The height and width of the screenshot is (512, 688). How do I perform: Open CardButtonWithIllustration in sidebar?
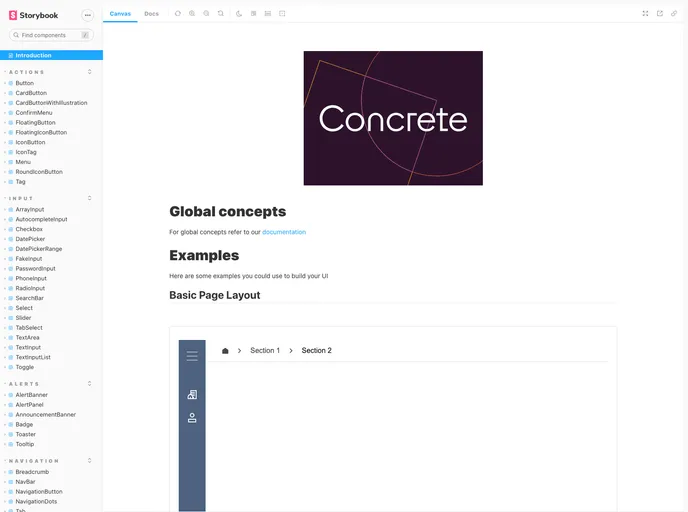[x=51, y=103]
